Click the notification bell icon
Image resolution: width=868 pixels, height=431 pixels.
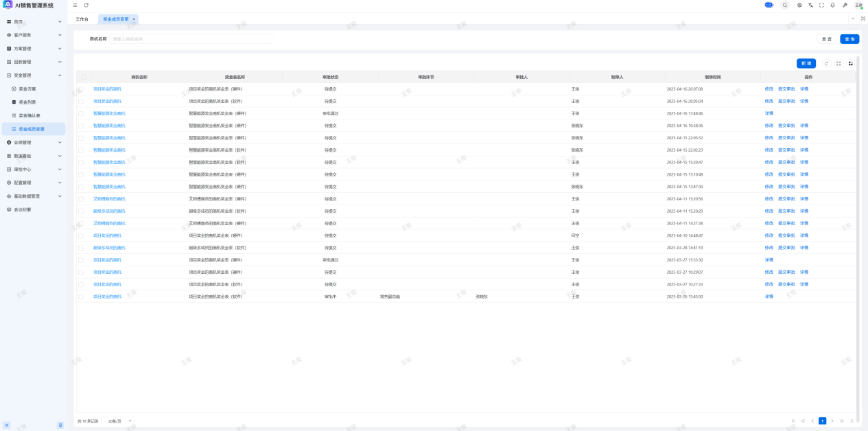point(833,5)
